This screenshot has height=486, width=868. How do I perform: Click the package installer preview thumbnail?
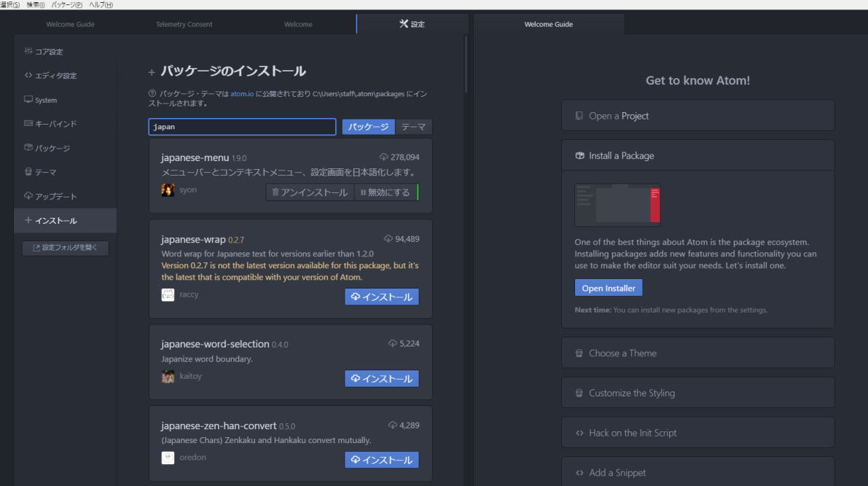point(617,205)
